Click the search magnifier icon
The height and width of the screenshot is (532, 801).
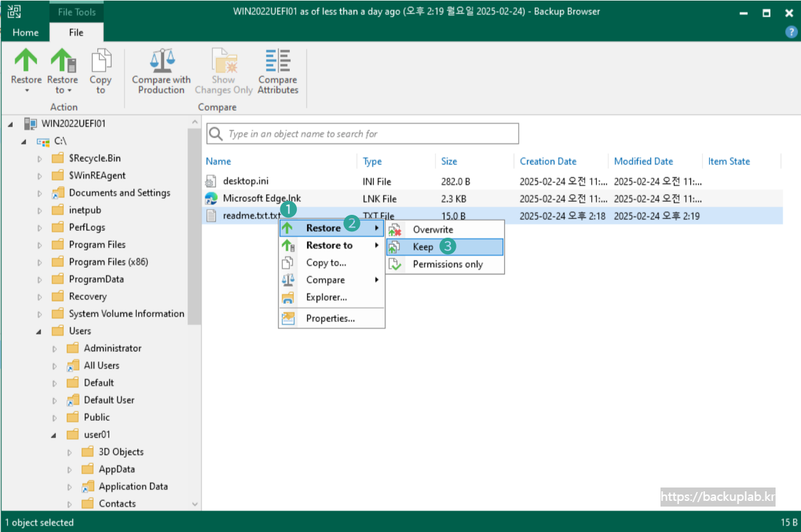(216, 133)
